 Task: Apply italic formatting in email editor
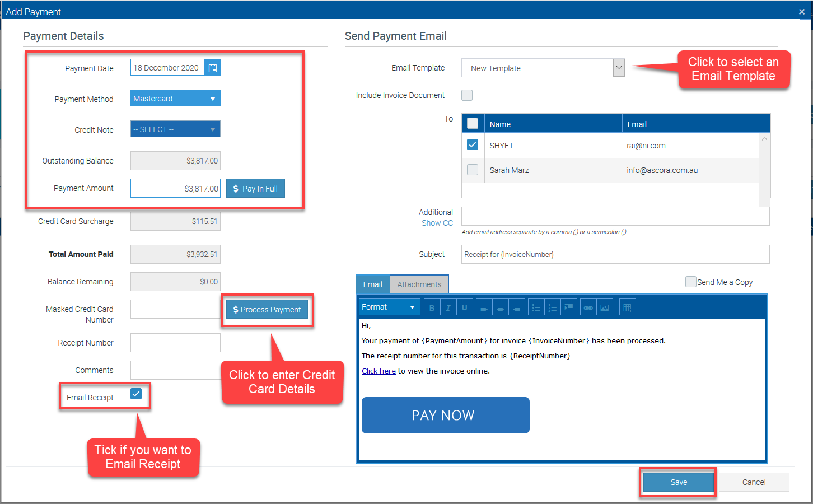point(448,307)
